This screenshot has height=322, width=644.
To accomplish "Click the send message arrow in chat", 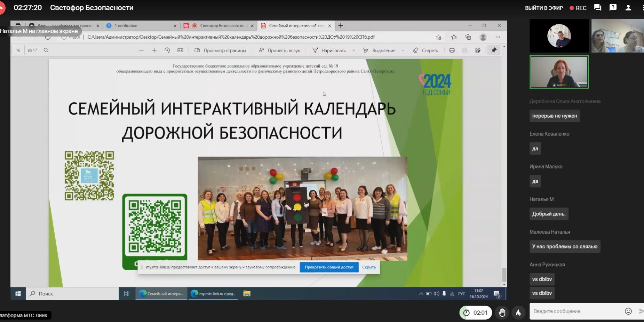I will 641,311.
